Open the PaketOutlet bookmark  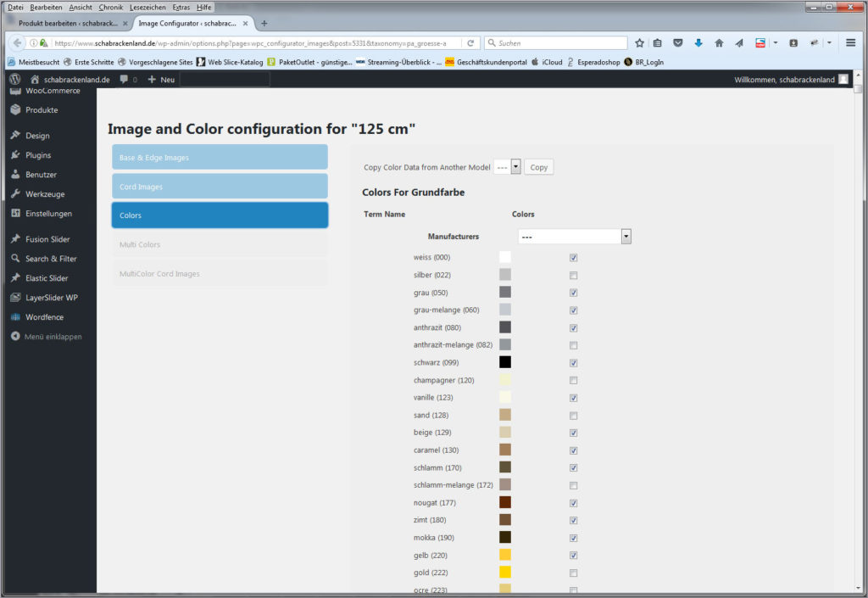click(x=310, y=62)
